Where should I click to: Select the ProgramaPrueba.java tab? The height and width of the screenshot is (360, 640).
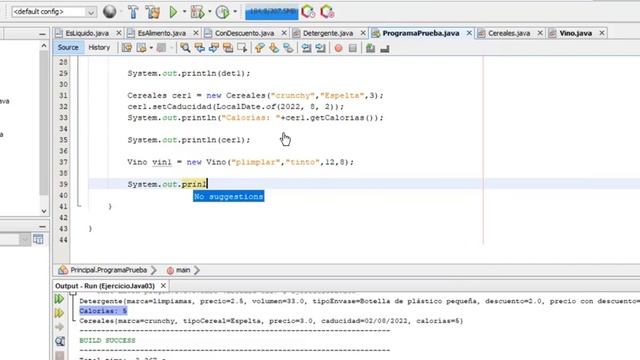coord(420,33)
